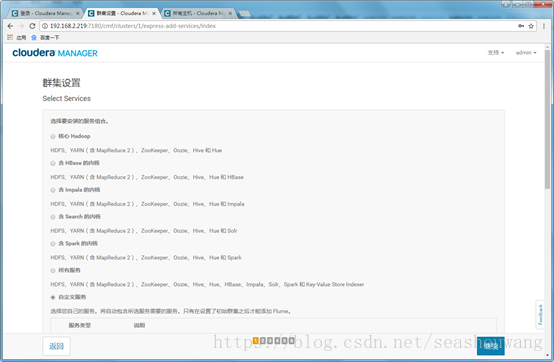Click the text ending 'Hue 和 HBase'
554x362 pixels.
tap(147, 177)
